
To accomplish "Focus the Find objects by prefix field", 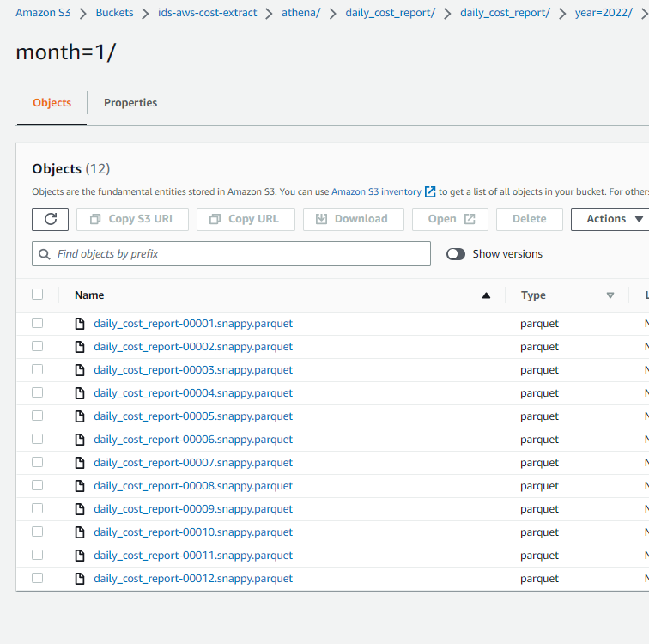I will [x=231, y=253].
